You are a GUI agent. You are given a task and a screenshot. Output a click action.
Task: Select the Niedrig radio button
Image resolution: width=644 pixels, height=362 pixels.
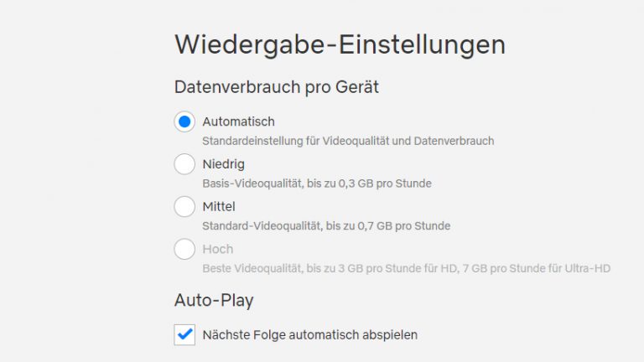tap(184, 164)
